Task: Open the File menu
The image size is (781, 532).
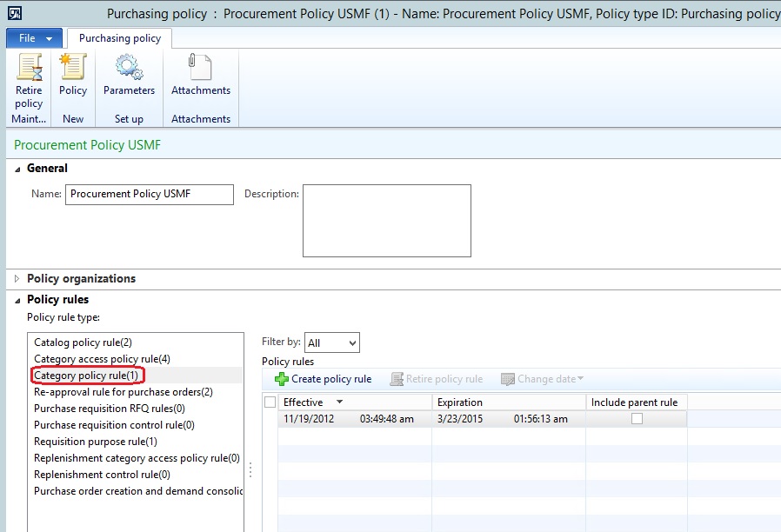Action: [x=35, y=38]
